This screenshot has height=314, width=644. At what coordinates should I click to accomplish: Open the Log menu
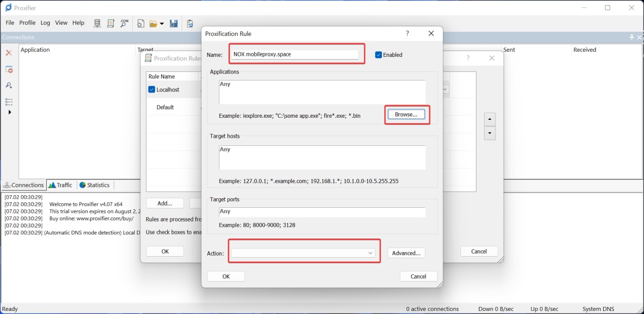(x=45, y=23)
